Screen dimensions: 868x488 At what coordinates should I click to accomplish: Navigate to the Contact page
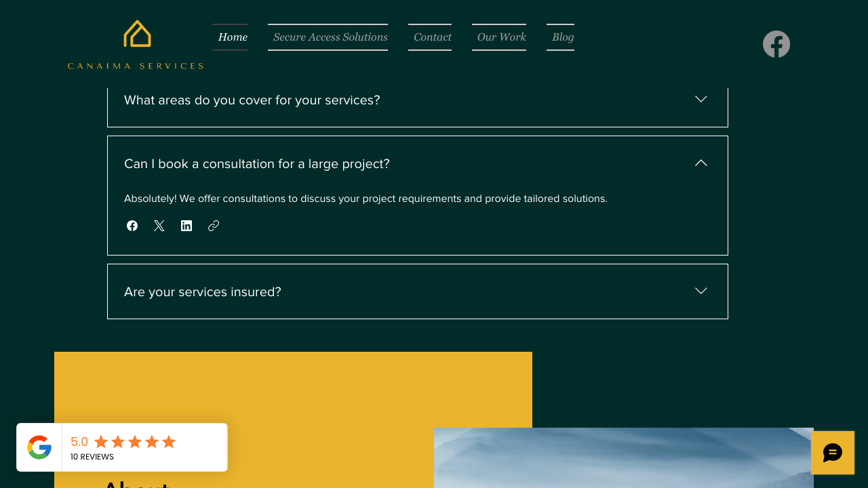click(432, 37)
